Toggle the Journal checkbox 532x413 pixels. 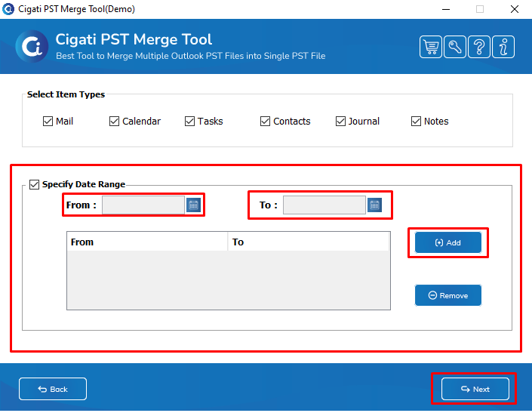340,121
